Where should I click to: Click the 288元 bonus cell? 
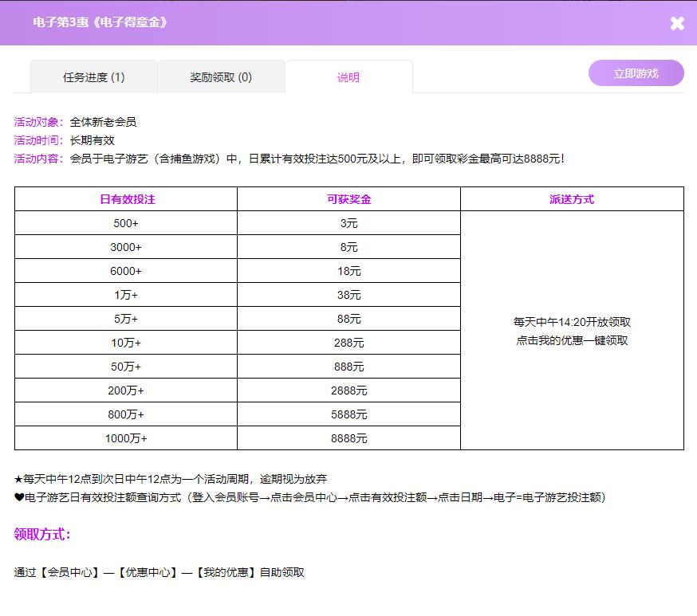[348, 343]
